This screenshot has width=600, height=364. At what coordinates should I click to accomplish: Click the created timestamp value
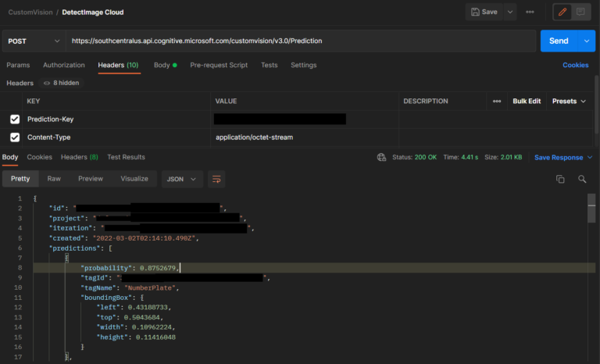pos(145,238)
